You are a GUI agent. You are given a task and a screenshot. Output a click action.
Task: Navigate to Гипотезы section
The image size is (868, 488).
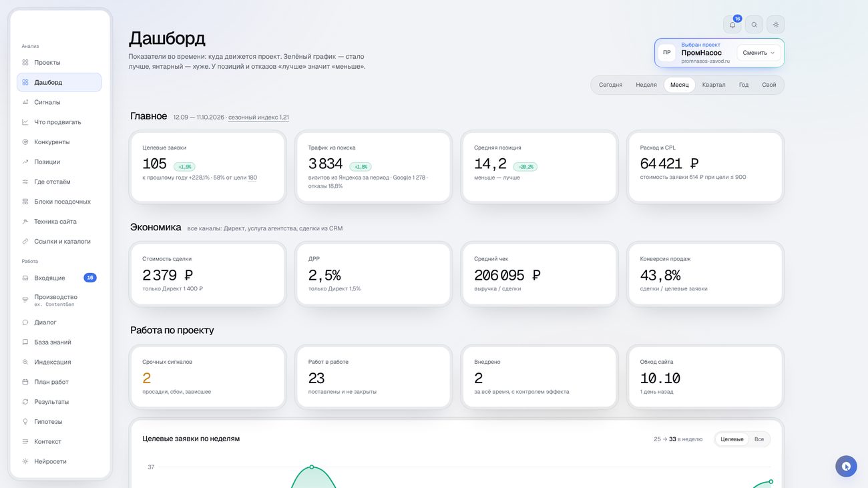point(59,422)
